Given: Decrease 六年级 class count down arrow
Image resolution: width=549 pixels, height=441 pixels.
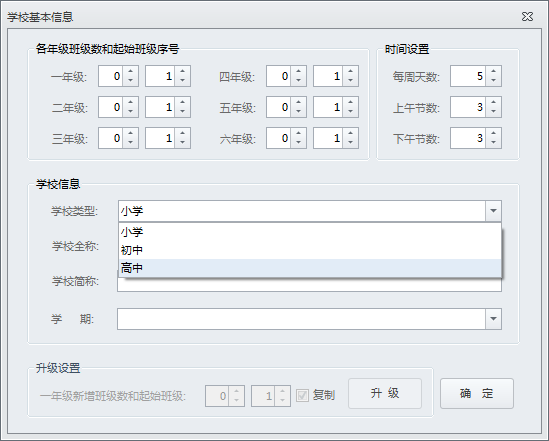Looking at the screenshot, I should tap(298, 142).
